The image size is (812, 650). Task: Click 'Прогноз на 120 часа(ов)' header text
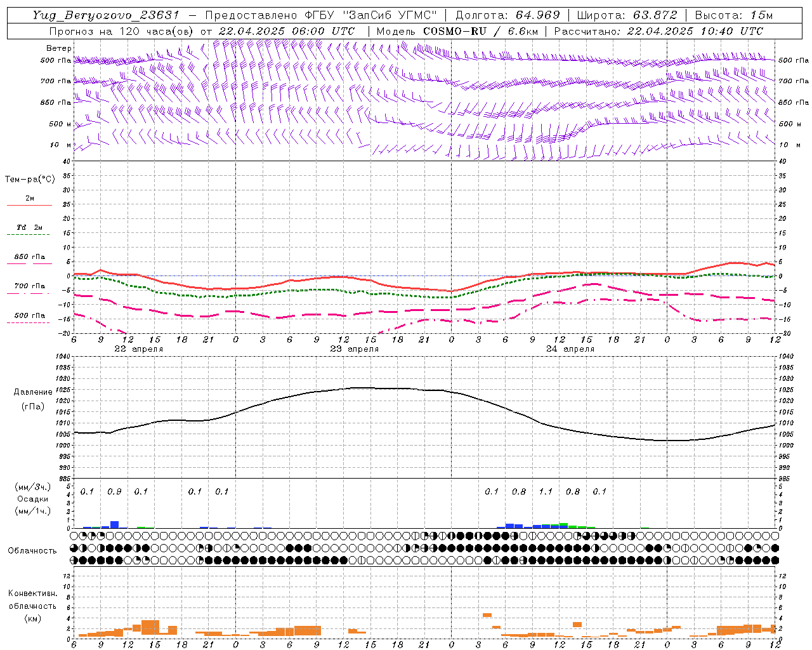click(x=122, y=31)
